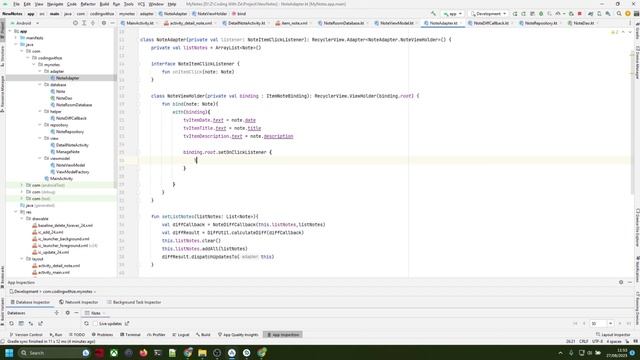Refresh the Note table
This screenshot has width=640, height=360.
pyautogui.click(x=86, y=324)
